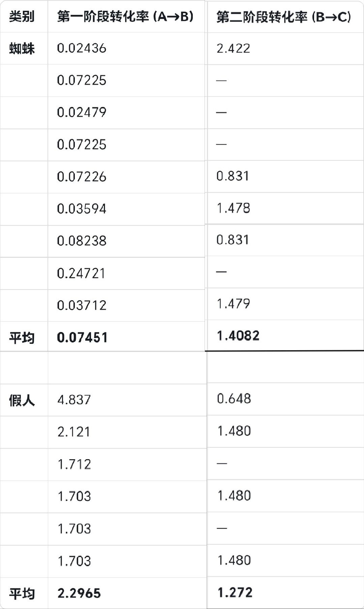364x609 pixels.
Task: Click the cell containing 2.422
Action: 233,49
